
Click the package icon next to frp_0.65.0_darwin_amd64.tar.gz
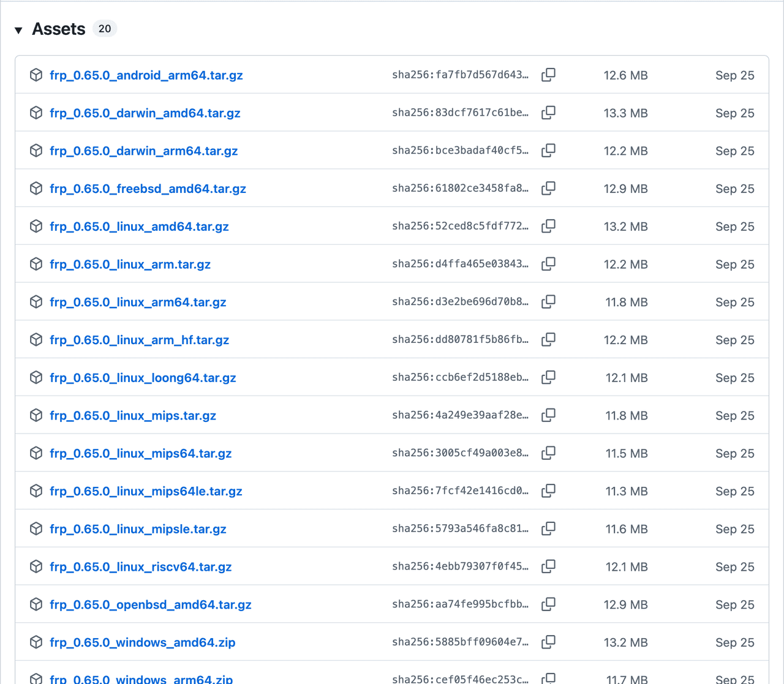[36, 113]
